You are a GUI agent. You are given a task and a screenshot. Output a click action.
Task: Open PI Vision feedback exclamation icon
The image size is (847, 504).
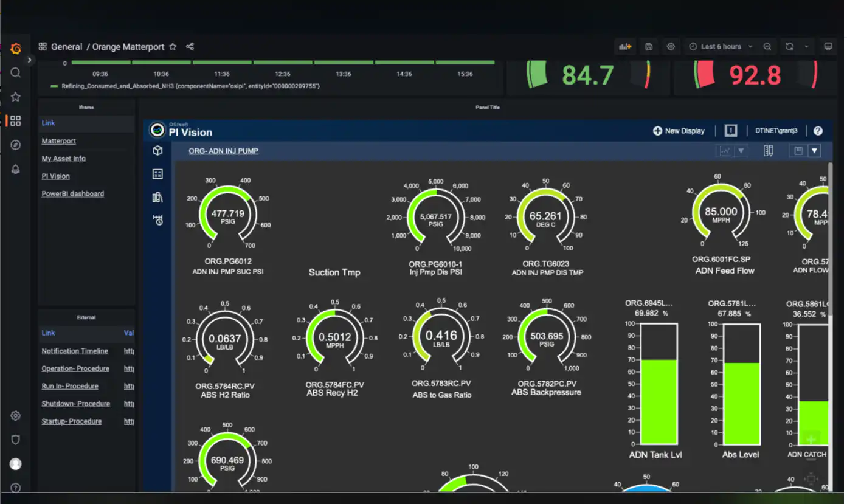point(731,131)
